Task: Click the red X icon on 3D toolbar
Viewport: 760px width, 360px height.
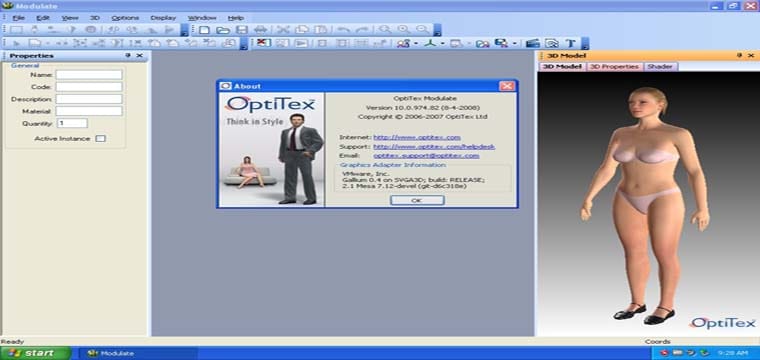Action: pos(263,43)
